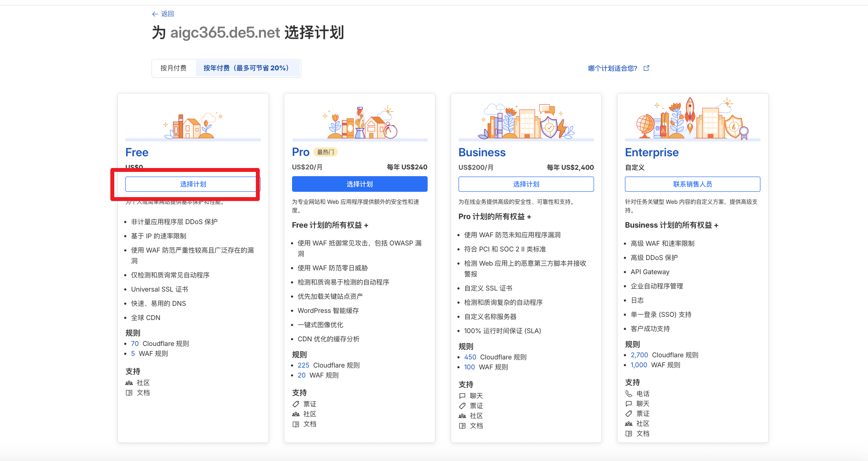Viewport: 868px width, 461px height.
Task: Choose the Pro plan blue 选择计划 button
Action: click(x=359, y=184)
